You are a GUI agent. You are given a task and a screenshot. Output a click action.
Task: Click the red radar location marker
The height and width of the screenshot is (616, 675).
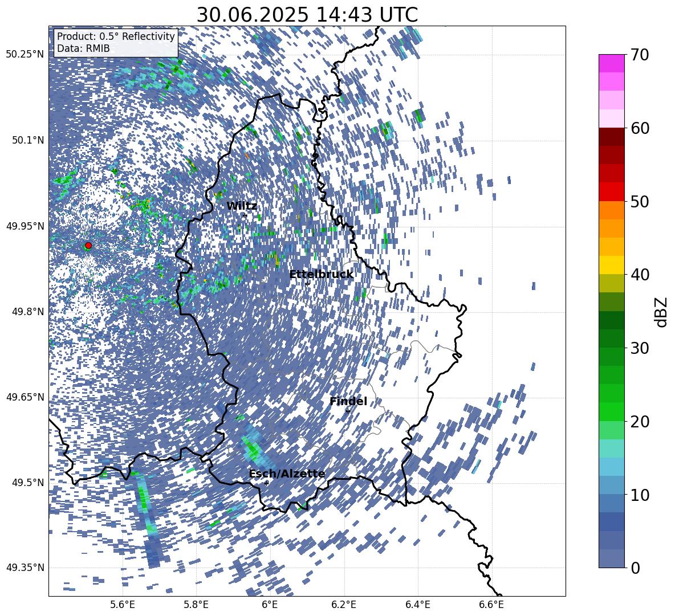88,246
